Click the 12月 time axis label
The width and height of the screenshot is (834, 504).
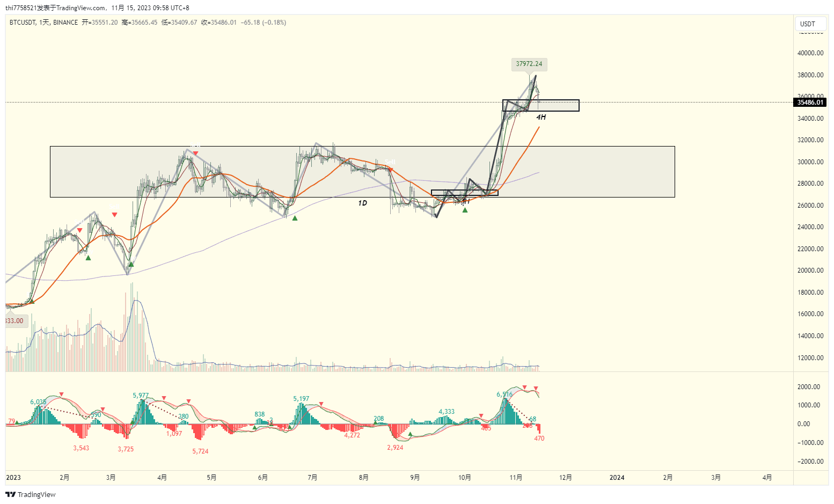566,478
